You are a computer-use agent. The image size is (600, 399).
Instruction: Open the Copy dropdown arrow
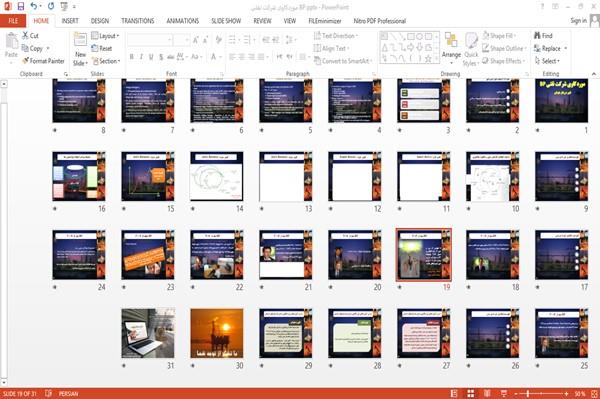[48, 49]
